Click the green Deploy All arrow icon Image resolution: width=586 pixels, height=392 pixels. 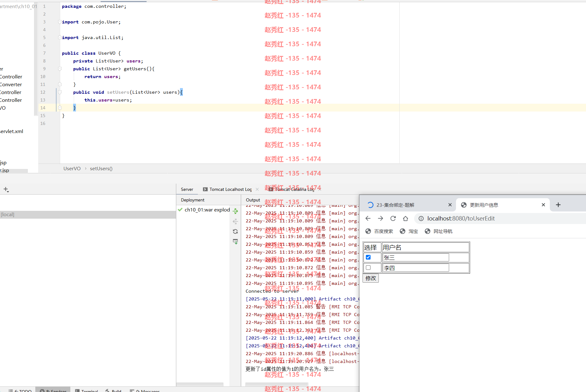235,211
